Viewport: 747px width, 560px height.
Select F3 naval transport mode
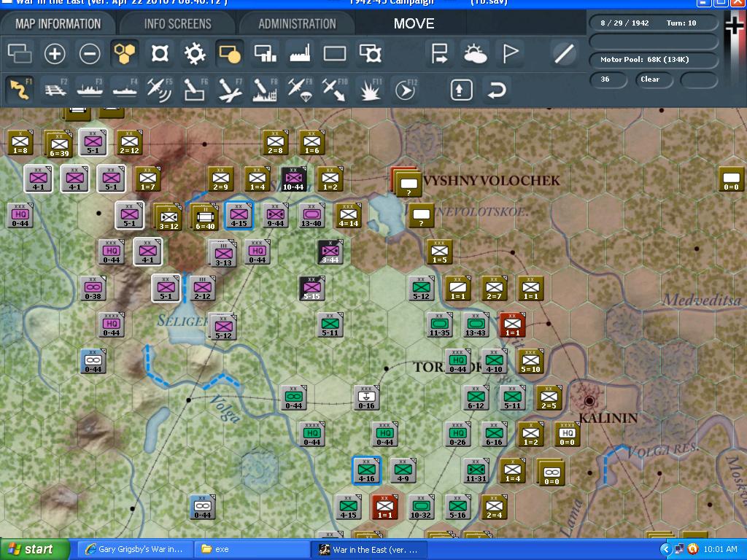90,90
